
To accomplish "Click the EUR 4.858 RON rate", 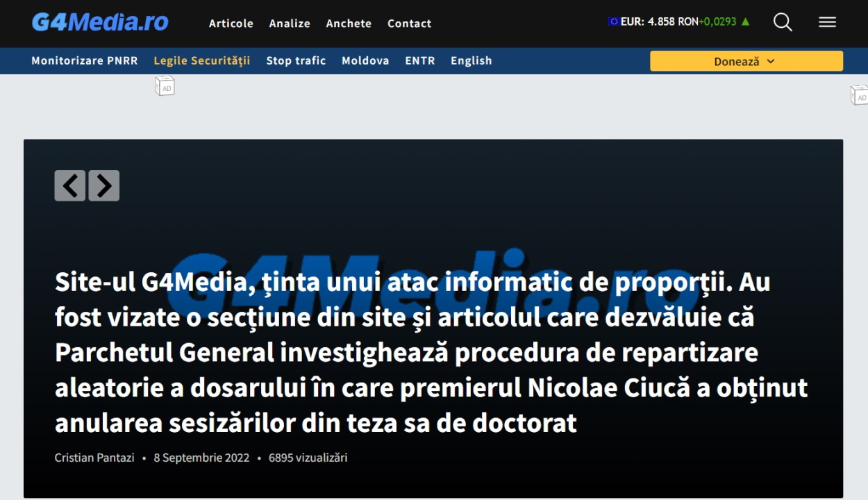I will [x=659, y=22].
